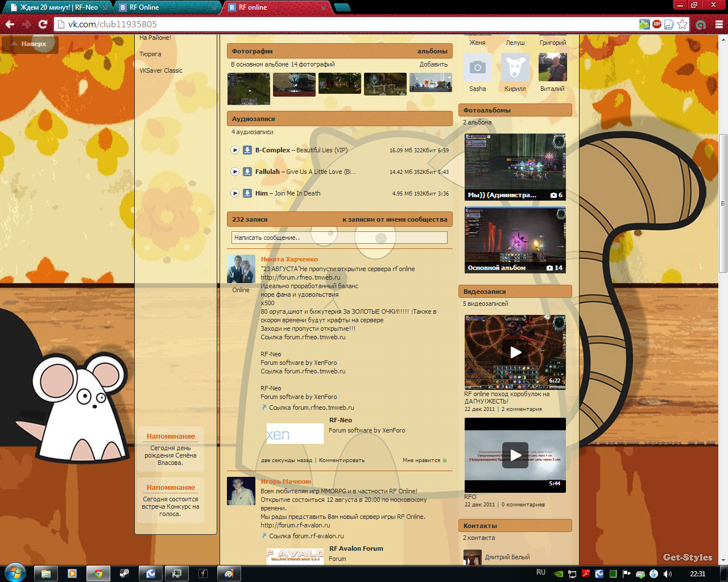
Task: Open the VKSaver Classic sidebar link
Action: tap(161, 70)
